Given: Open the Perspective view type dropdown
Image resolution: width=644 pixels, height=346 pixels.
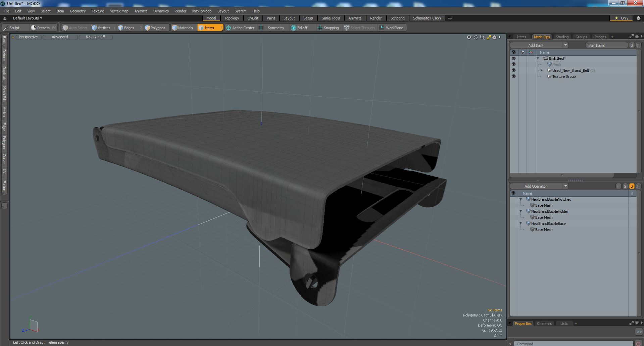Looking at the screenshot, I should [x=28, y=37].
